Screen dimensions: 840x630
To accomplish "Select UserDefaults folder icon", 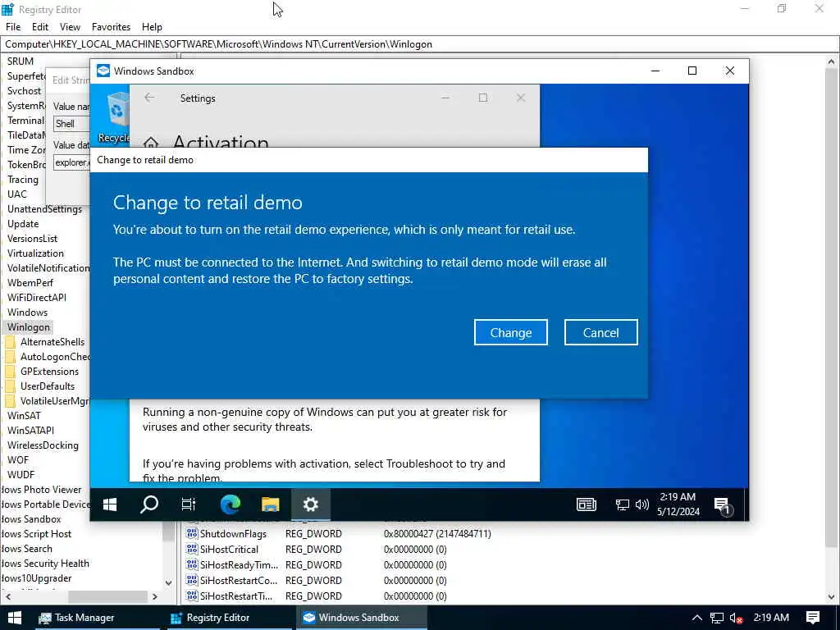I will [x=10, y=386].
